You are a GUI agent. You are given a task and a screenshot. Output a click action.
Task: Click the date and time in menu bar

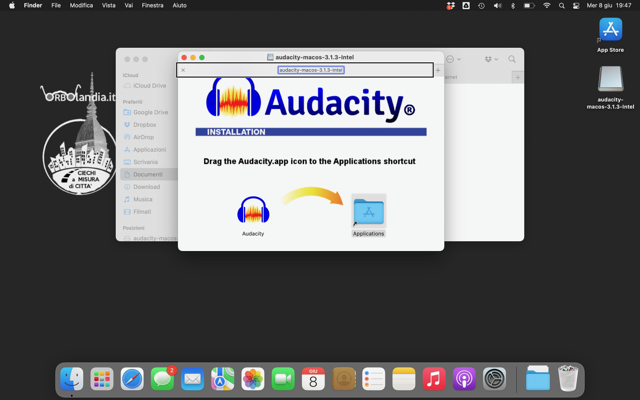tap(609, 6)
